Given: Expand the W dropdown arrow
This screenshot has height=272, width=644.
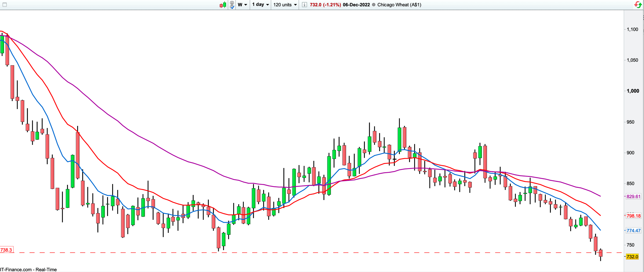Looking at the screenshot, I should [245, 5].
